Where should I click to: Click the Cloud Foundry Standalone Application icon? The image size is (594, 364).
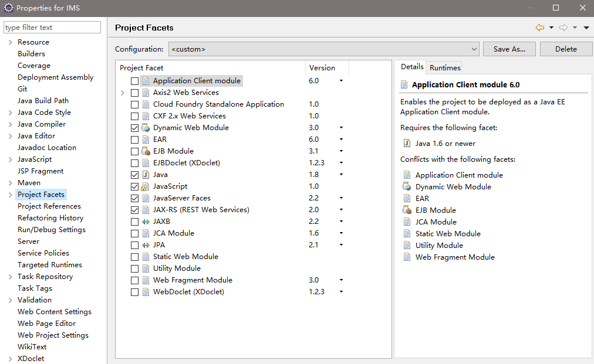(x=146, y=104)
